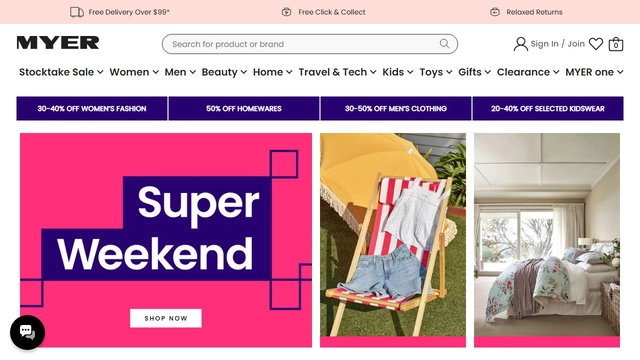Open the Beauty menu item

coord(224,72)
